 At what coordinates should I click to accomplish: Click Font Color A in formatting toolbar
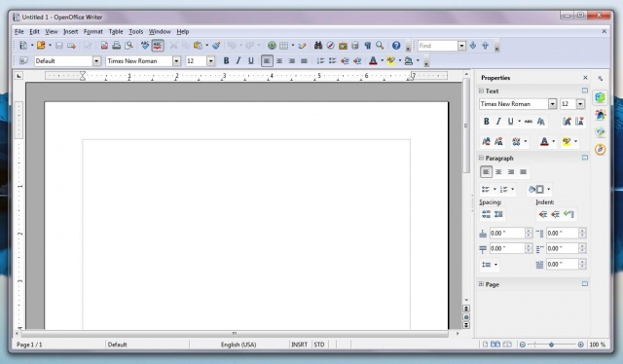click(x=373, y=60)
